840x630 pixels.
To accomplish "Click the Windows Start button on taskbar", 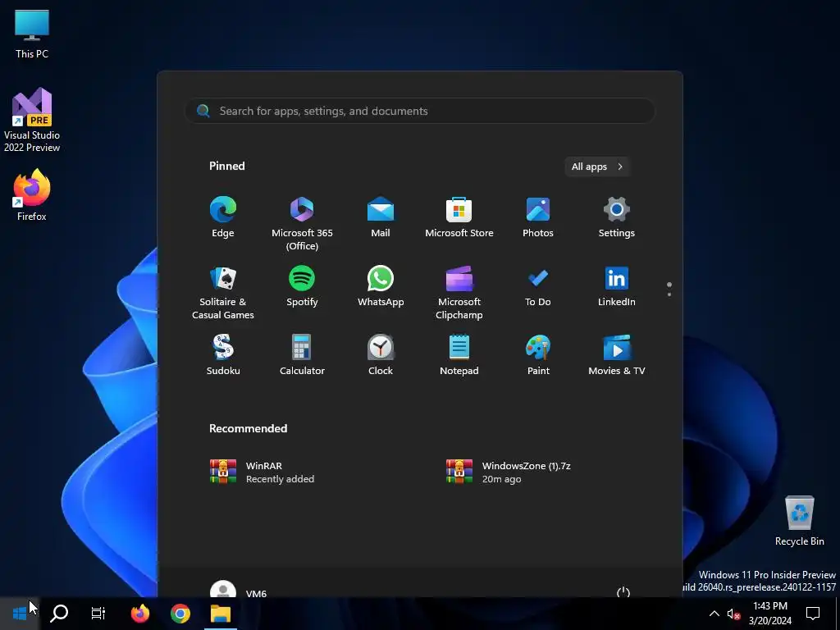I will click(x=20, y=614).
